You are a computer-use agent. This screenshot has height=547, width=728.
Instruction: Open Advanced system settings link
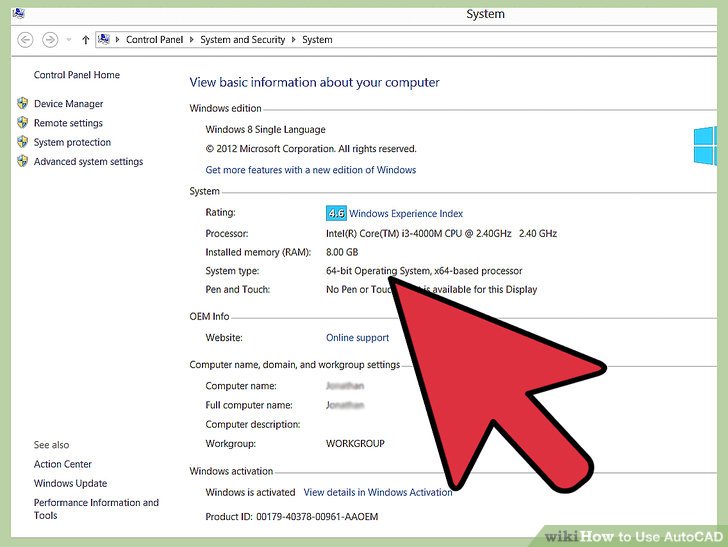88,162
